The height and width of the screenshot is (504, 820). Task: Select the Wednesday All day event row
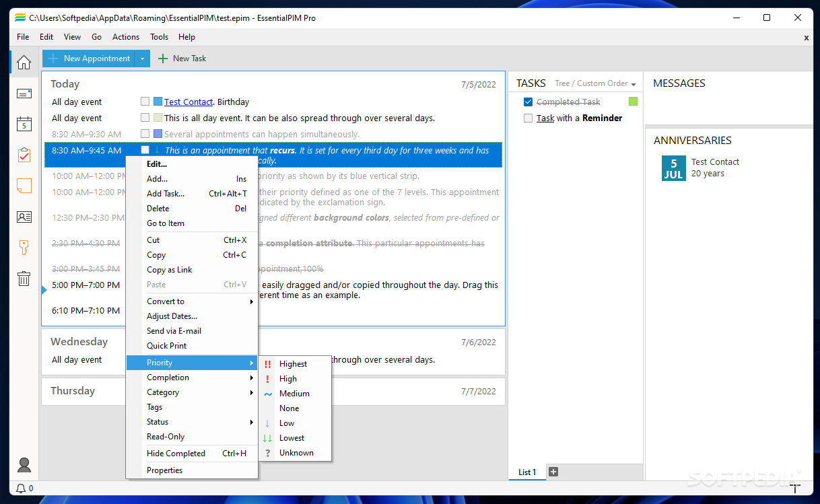pyautogui.click(x=273, y=360)
